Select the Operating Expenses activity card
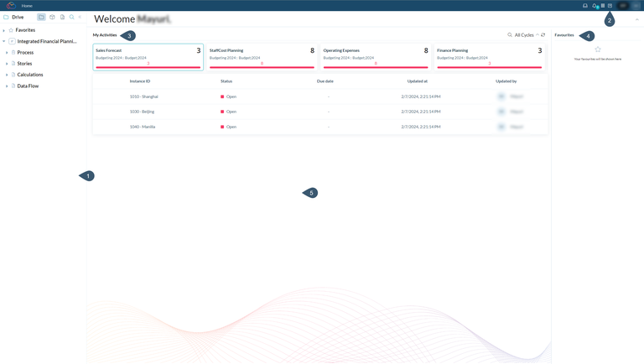The width and height of the screenshot is (644, 364). (x=375, y=56)
